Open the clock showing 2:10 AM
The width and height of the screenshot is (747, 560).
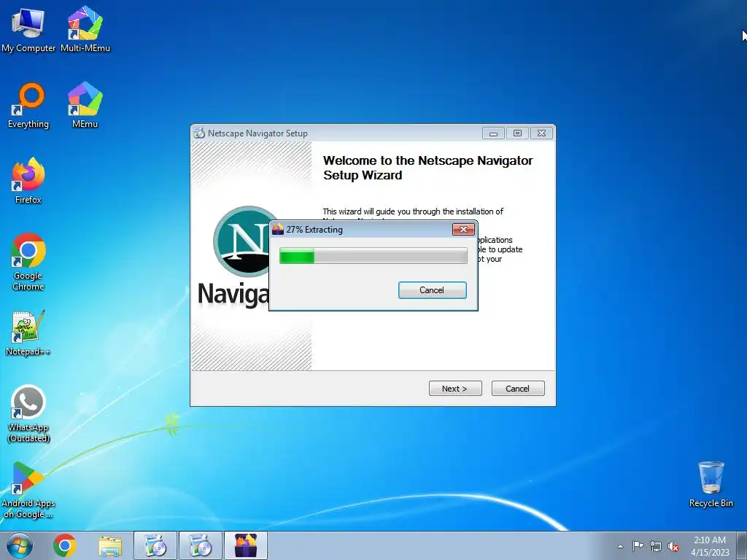pyautogui.click(x=710, y=545)
